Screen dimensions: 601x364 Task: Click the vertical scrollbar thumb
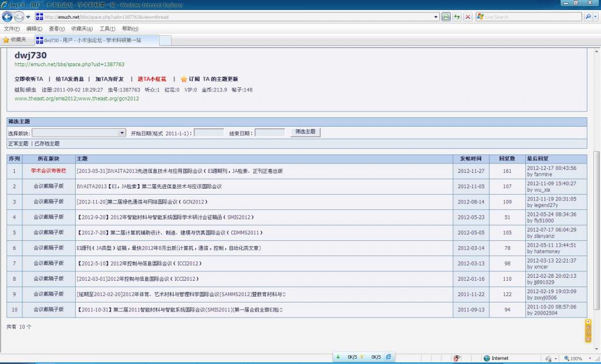tap(596, 230)
